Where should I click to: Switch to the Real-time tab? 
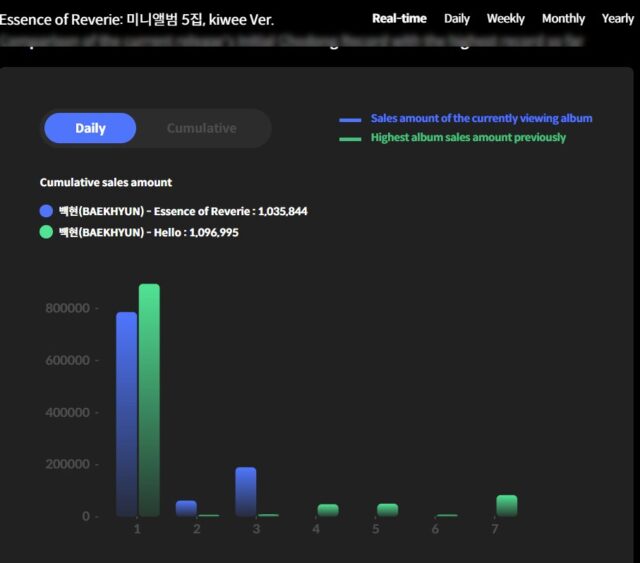399,18
